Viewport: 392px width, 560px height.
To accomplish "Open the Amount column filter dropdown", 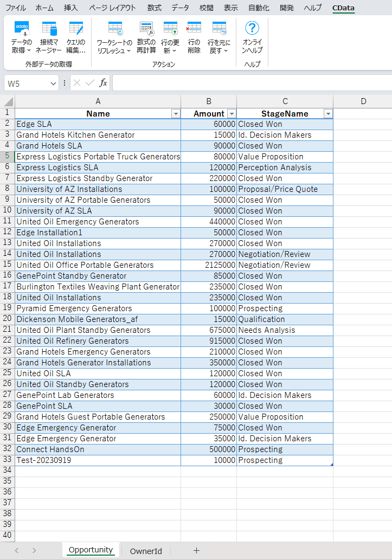I will [x=232, y=114].
